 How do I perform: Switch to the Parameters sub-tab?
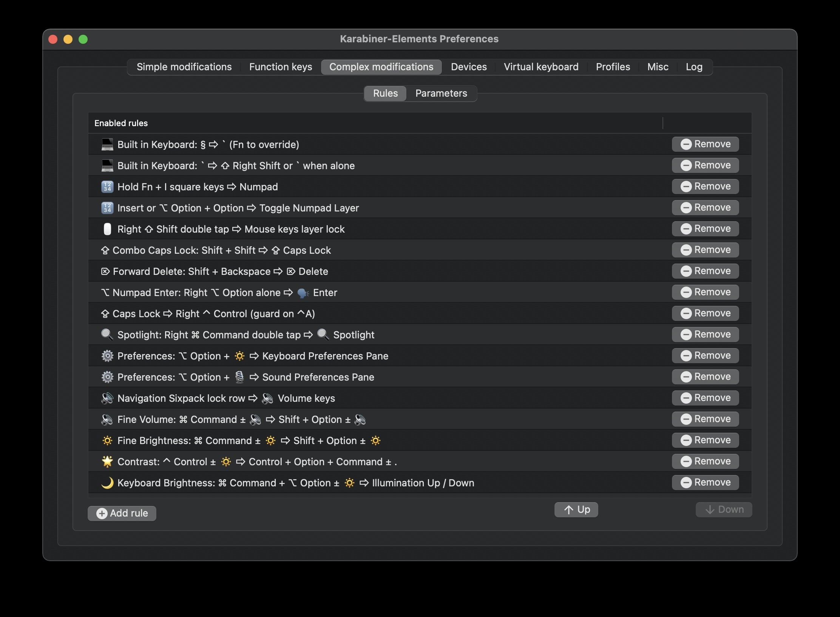coord(441,93)
